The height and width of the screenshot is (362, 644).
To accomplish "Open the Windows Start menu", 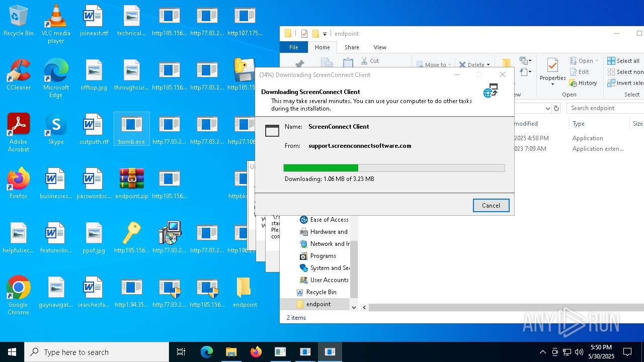I will (12, 352).
